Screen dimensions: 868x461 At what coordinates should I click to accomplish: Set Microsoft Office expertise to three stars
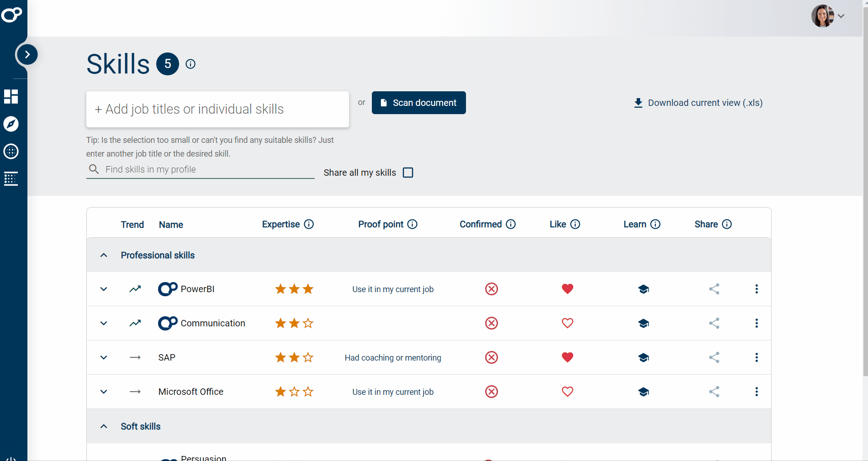[308, 392]
